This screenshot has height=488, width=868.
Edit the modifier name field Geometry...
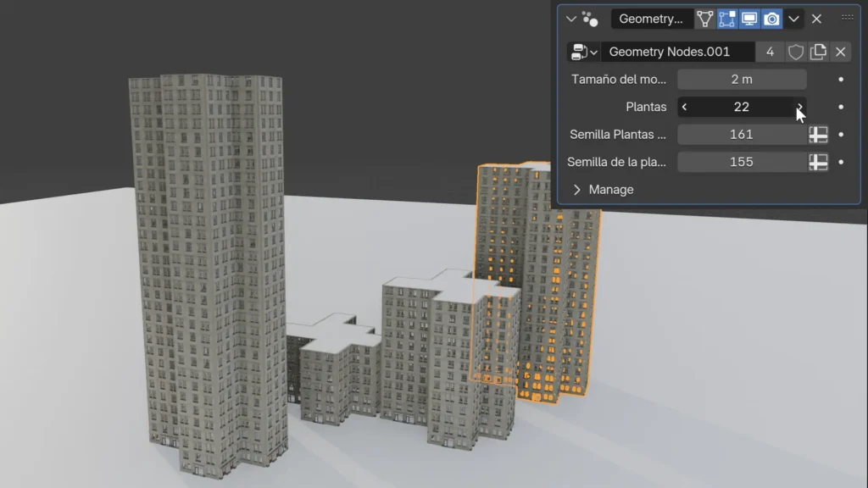[x=651, y=19]
